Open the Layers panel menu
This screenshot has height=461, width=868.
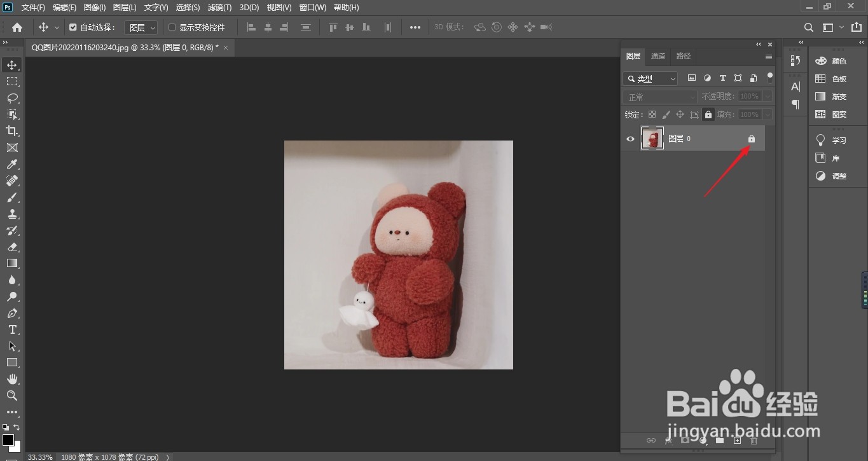pyautogui.click(x=768, y=57)
